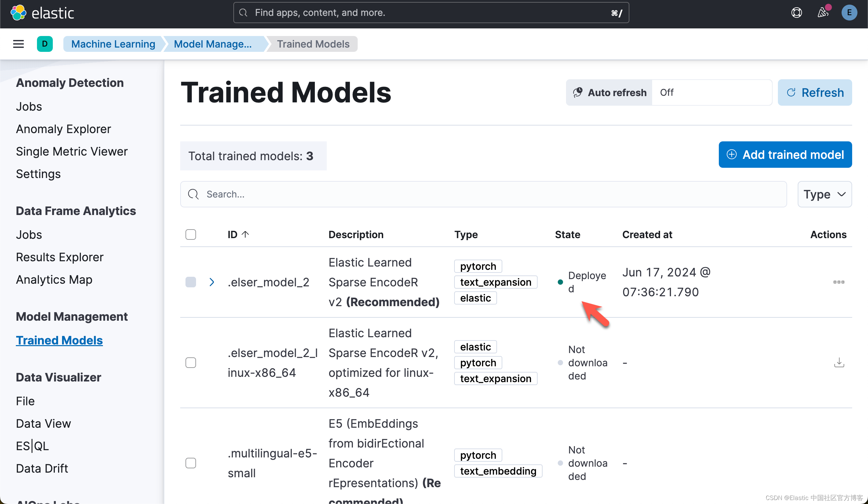Click the Elastic logo icon

tap(18, 13)
